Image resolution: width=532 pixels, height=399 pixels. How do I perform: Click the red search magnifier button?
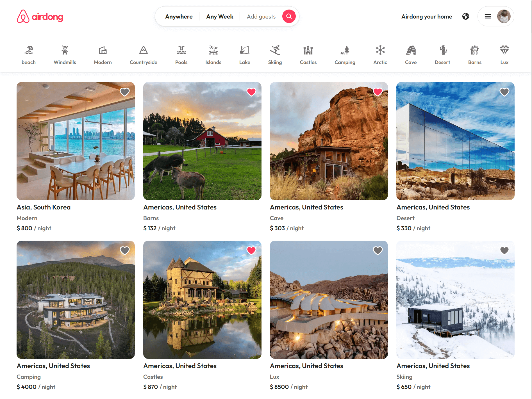click(x=289, y=16)
